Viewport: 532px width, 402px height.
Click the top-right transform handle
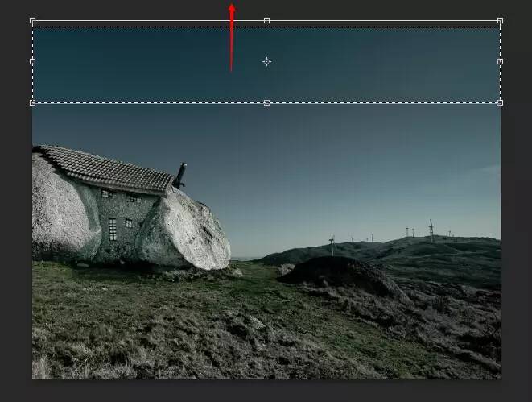click(500, 20)
